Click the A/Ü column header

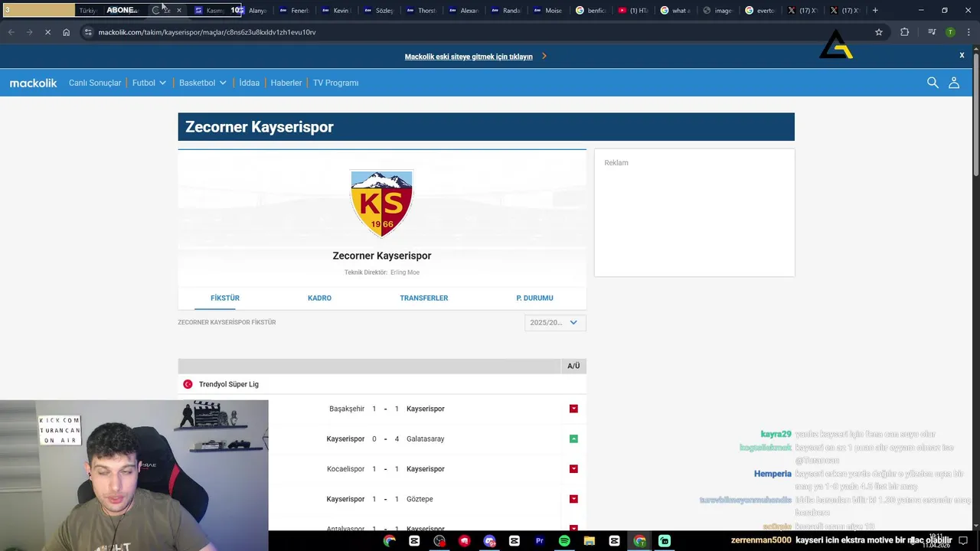click(x=573, y=366)
